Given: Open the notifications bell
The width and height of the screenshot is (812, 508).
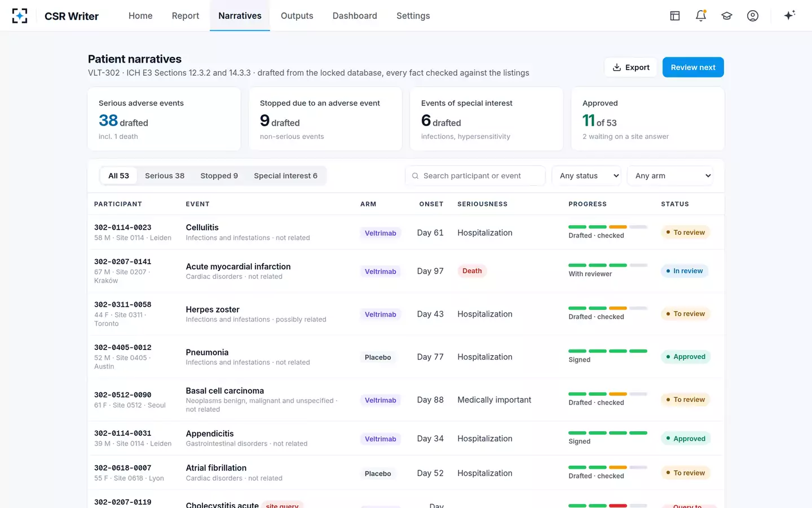Looking at the screenshot, I should point(701,16).
